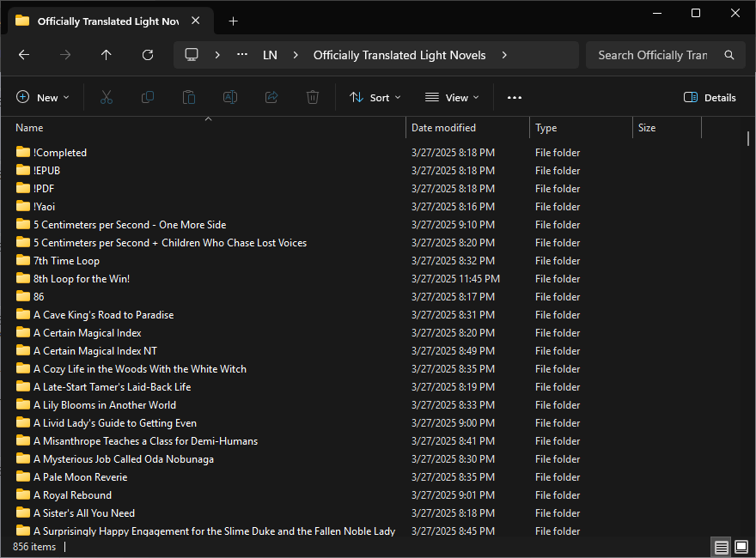Click the Share icon in toolbar
The width and height of the screenshot is (756, 558).
[x=271, y=98]
